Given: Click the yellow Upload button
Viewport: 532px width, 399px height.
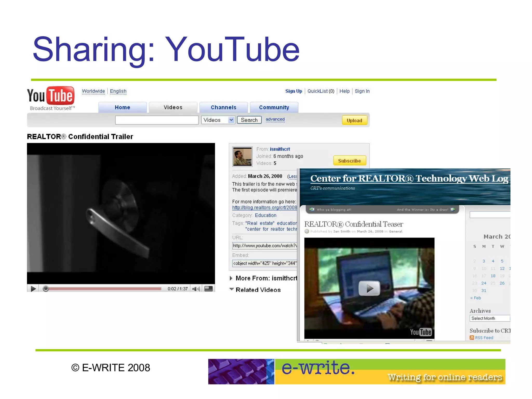Looking at the screenshot, I should click(354, 120).
